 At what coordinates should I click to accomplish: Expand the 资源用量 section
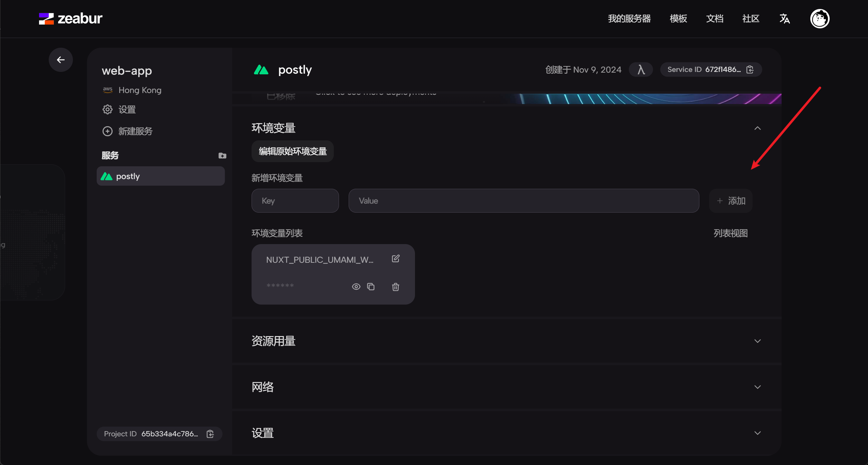point(757,341)
